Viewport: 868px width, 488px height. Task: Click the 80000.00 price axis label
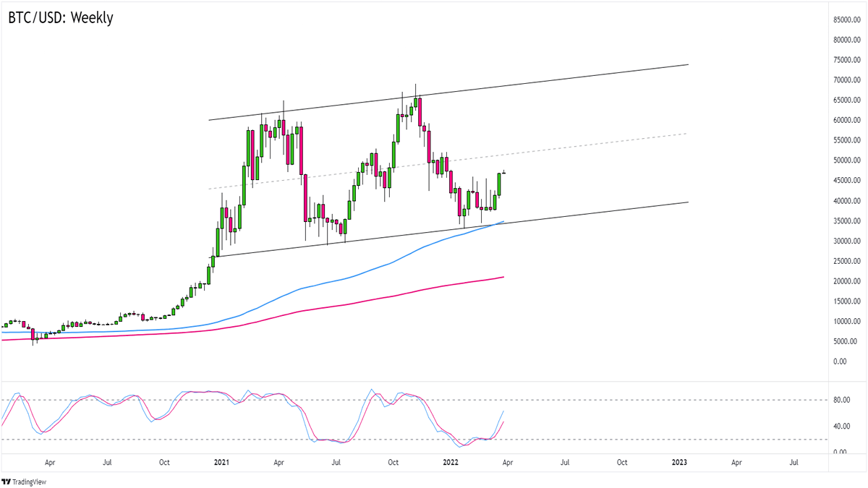(846, 40)
